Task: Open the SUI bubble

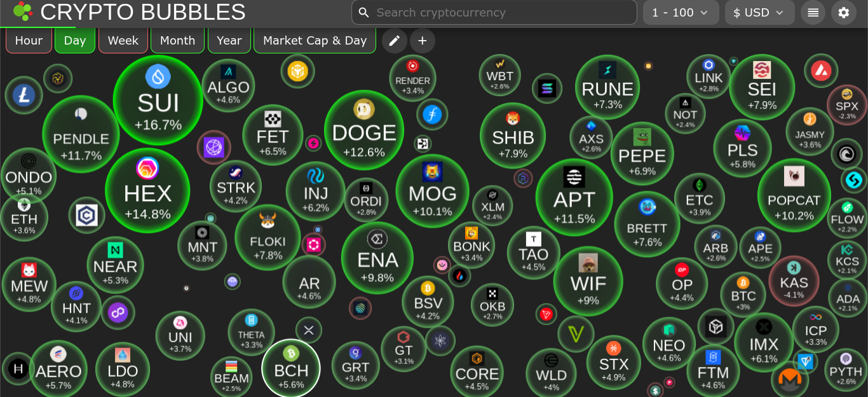Action: pyautogui.click(x=158, y=101)
